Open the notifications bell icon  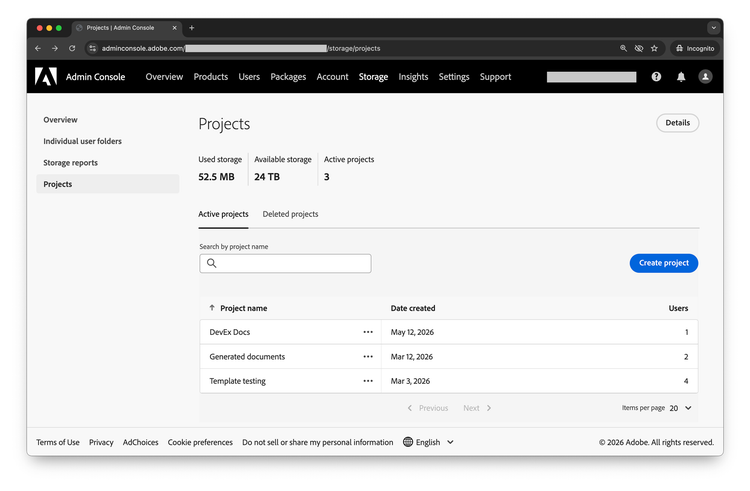pos(681,76)
